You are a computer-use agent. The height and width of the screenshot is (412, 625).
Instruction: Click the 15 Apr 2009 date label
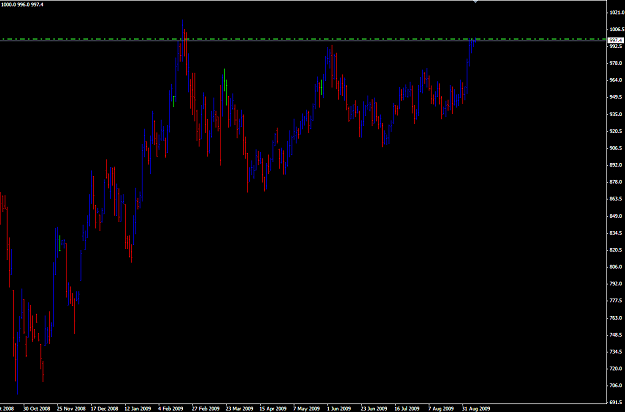tap(273, 408)
